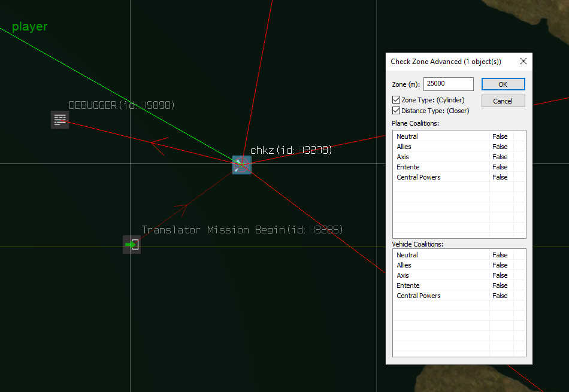Select Central Powers row in Plane Coalitions

tap(459, 177)
